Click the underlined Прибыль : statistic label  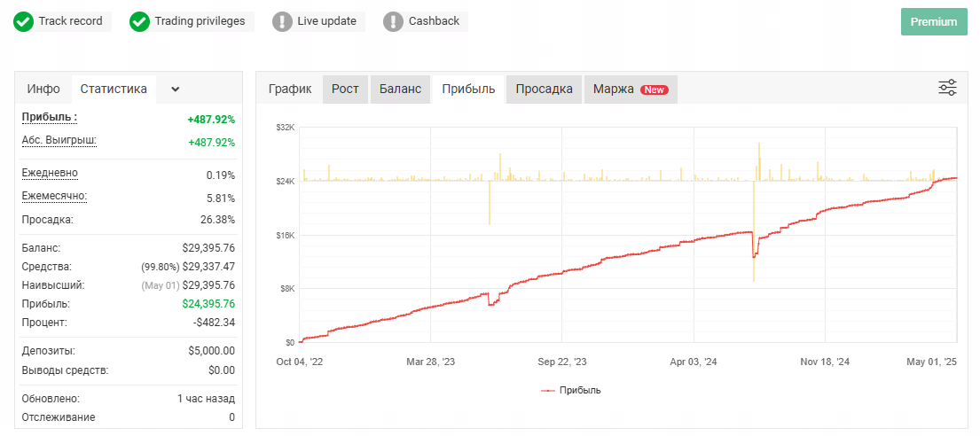pyautogui.click(x=50, y=118)
